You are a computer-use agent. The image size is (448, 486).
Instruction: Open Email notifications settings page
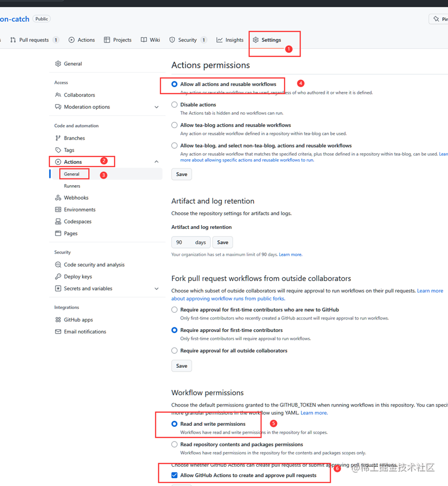(x=85, y=331)
